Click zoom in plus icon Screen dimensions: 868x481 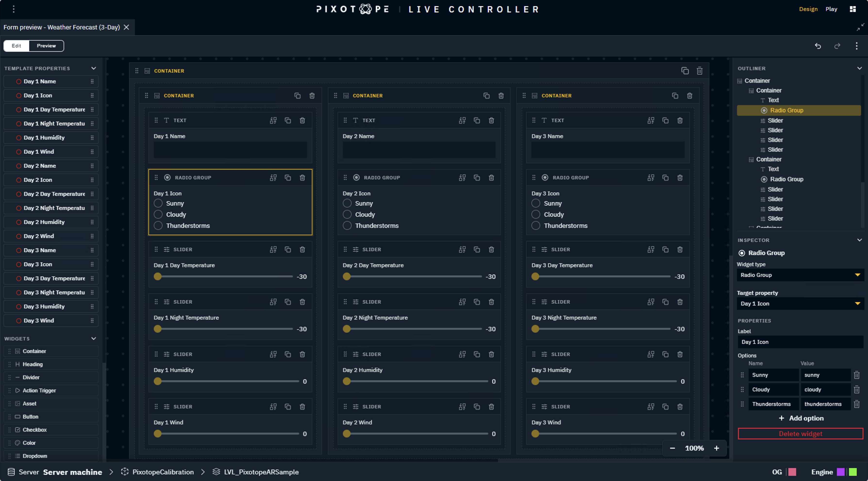click(x=716, y=448)
